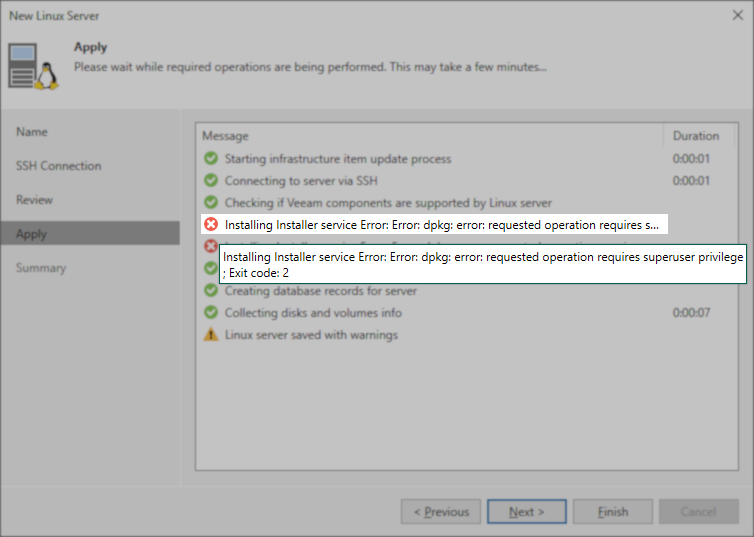Viewport: 754px width, 537px height.
Task: Click red error icon on highlighted Installing Installer service row
Action: 211,224
